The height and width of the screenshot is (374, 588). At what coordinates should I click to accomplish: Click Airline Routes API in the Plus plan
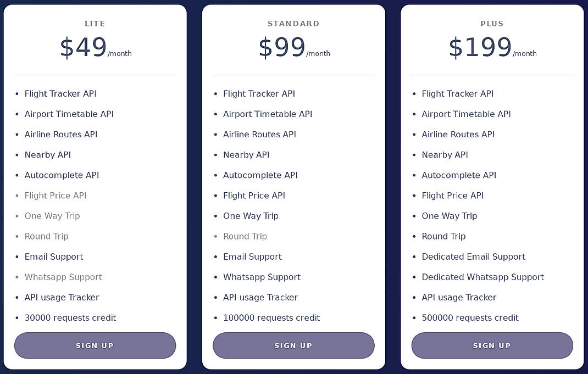click(x=458, y=134)
